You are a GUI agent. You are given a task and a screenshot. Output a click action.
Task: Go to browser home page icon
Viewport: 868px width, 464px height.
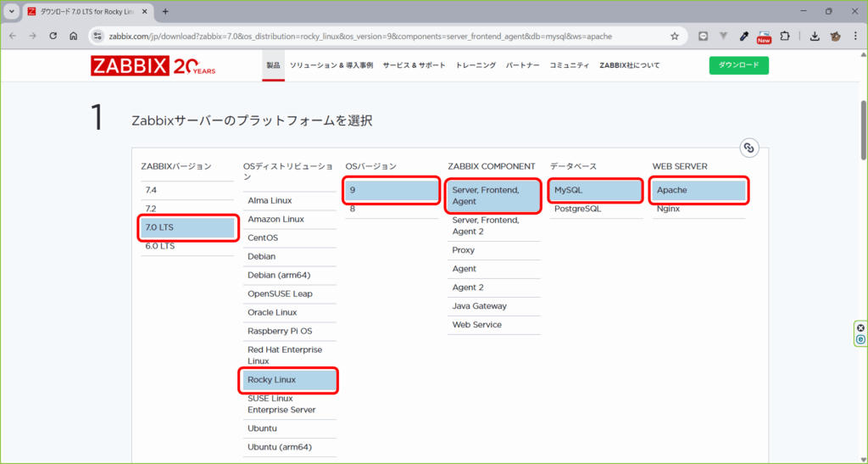click(x=73, y=36)
